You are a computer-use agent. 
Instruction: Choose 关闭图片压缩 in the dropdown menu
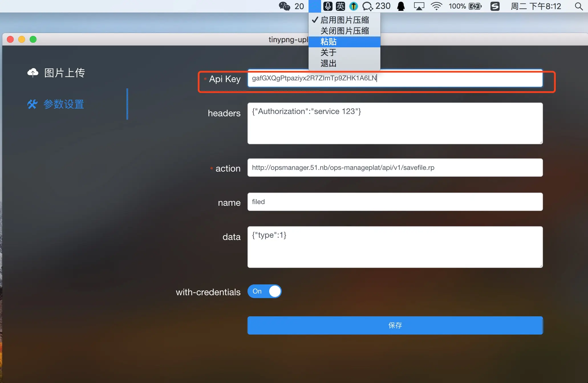point(344,31)
